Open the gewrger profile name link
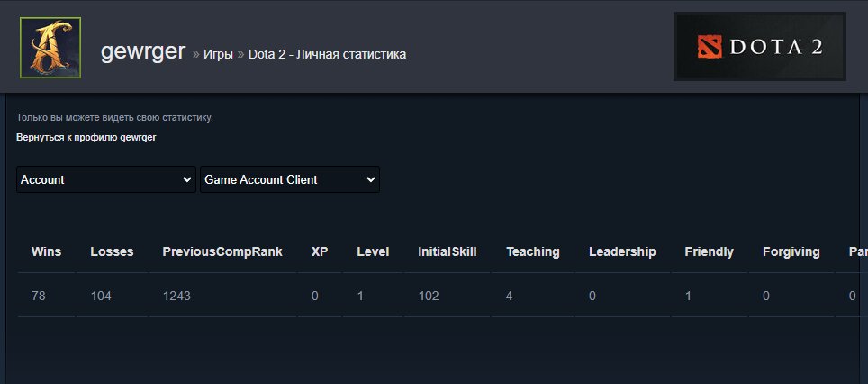This screenshot has height=384, width=868. [x=143, y=51]
